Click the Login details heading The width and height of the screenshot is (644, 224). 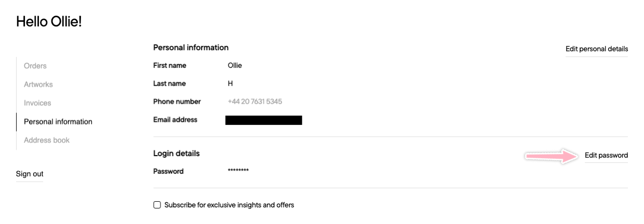pos(177,153)
